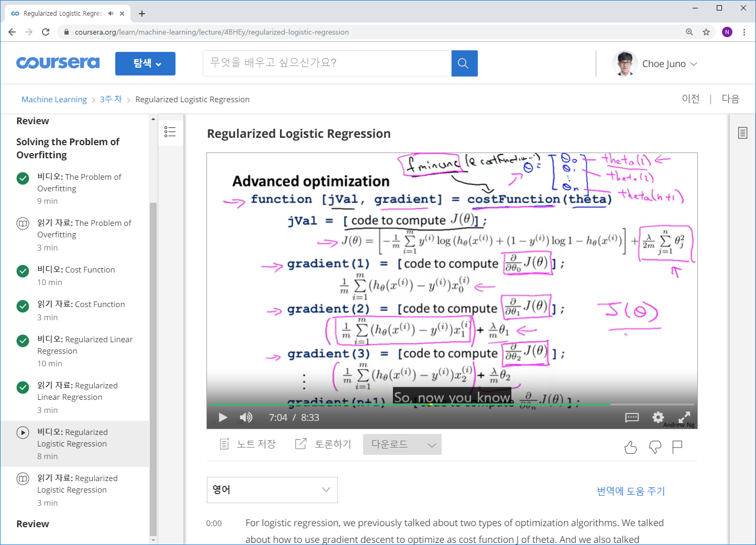Open Chrome profile N avatar
This screenshot has height=545, width=756.
click(727, 32)
